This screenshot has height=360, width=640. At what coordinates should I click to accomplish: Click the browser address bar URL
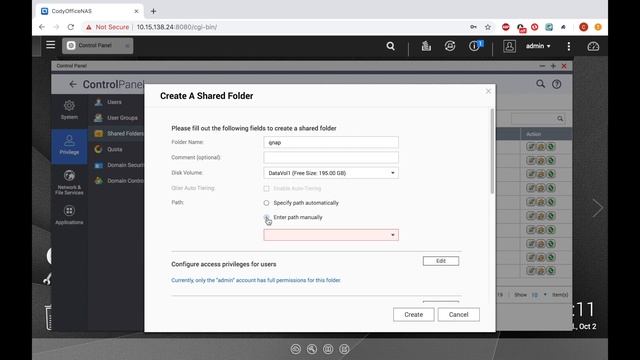pyautogui.click(x=177, y=27)
